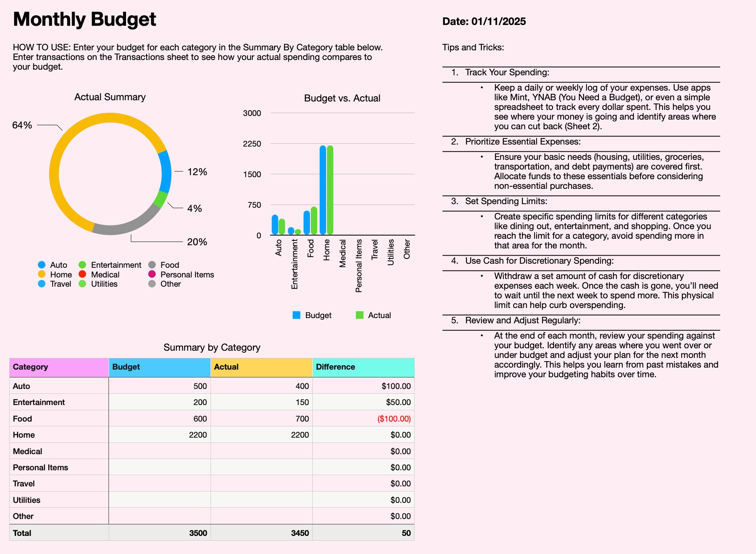Click the blue Budget legend swatch
The width and height of the screenshot is (756, 554).
pos(296,315)
